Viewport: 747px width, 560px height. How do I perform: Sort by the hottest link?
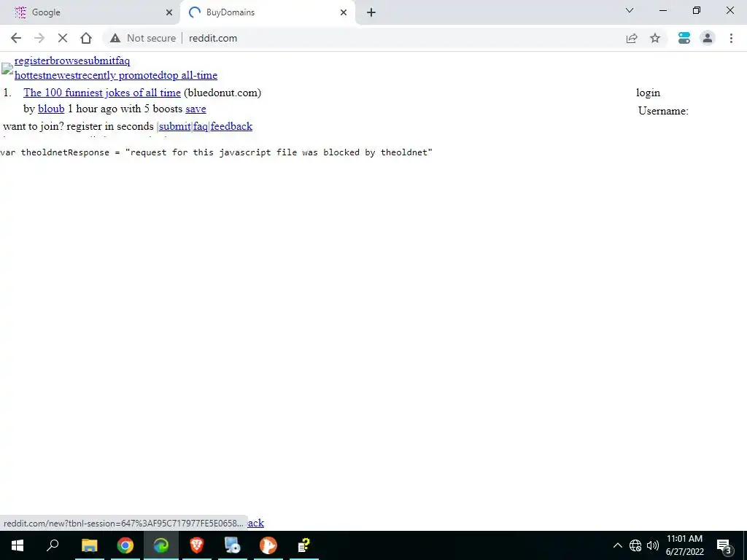(x=29, y=75)
